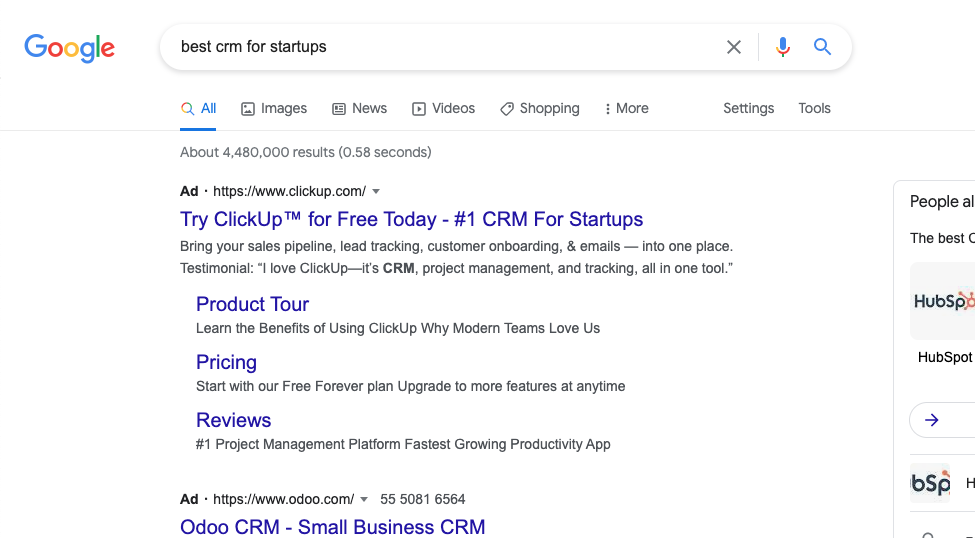Switch to Videos tab

tap(443, 108)
